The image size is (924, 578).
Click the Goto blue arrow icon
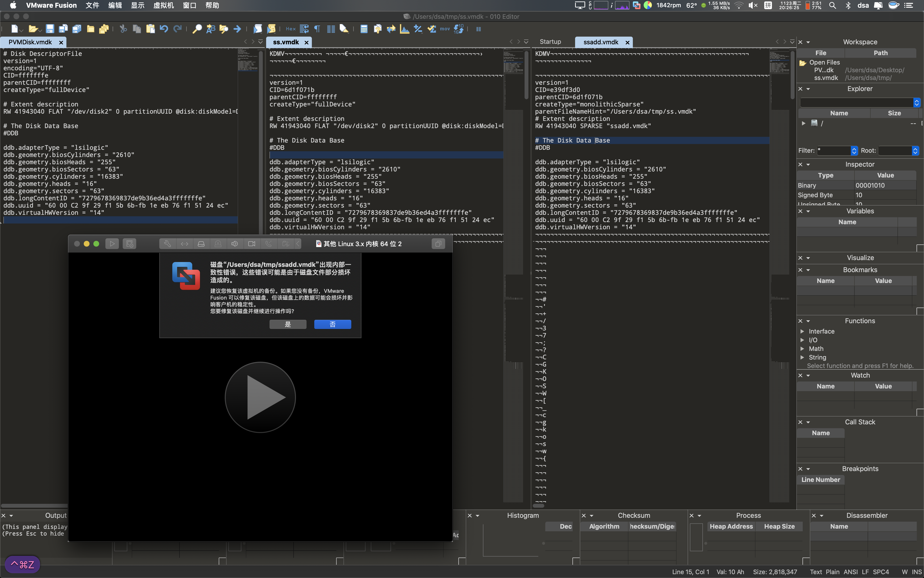point(237,29)
